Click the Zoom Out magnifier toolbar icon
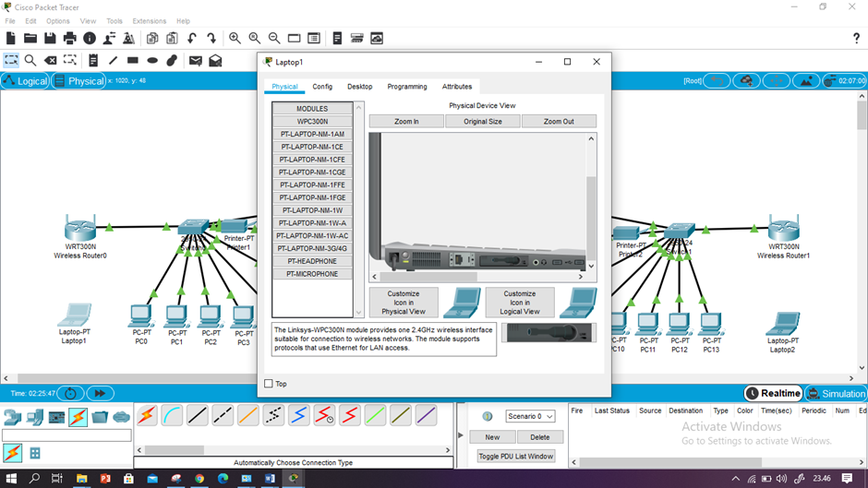The image size is (868, 488). (x=274, y=38)
